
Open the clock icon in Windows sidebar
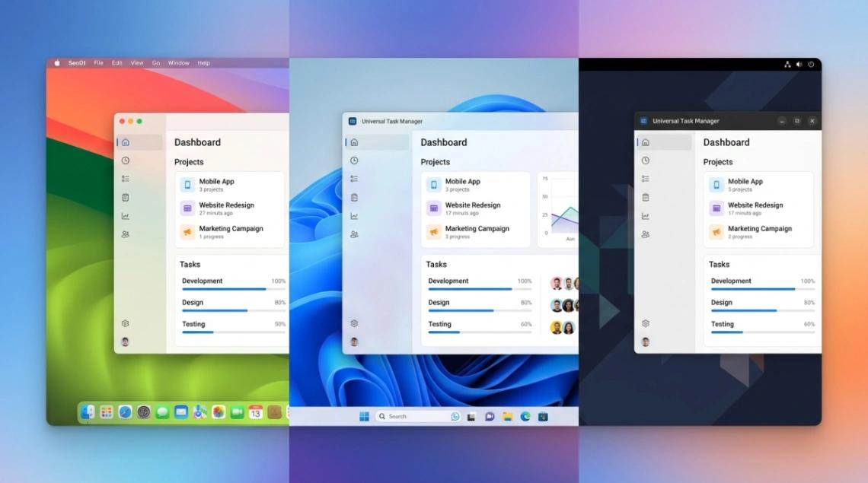pyautogui.click(x=354, y=160)
